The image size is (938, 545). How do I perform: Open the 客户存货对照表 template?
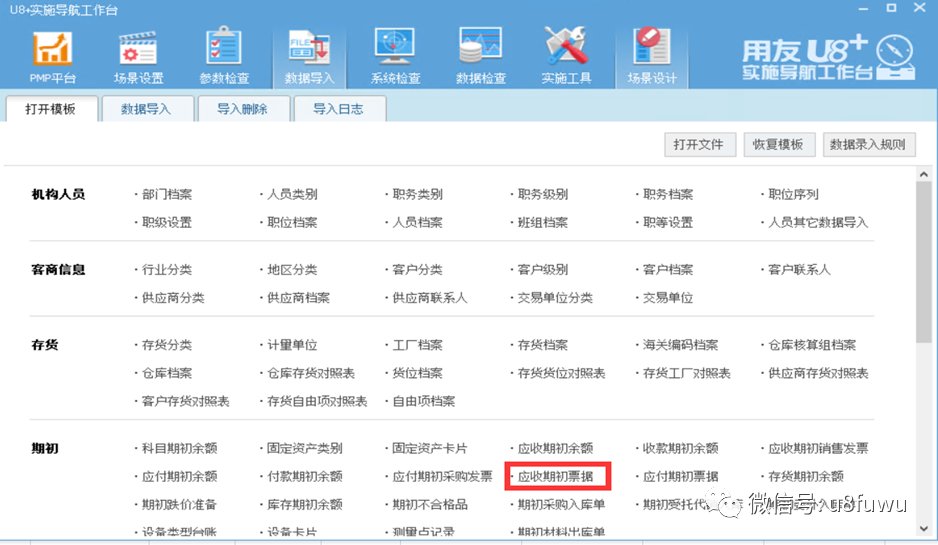click(185, 401)
